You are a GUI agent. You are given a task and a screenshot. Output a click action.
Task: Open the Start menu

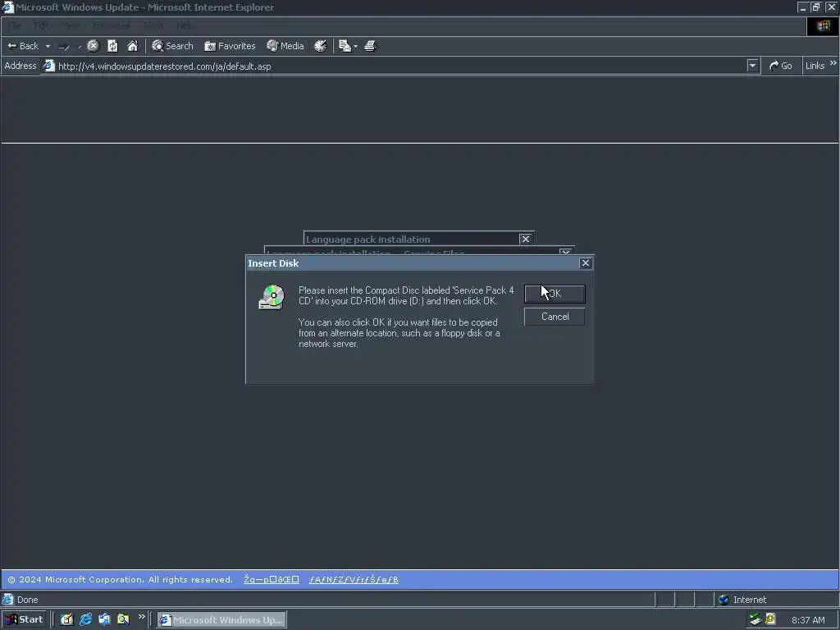click(24, 620)
